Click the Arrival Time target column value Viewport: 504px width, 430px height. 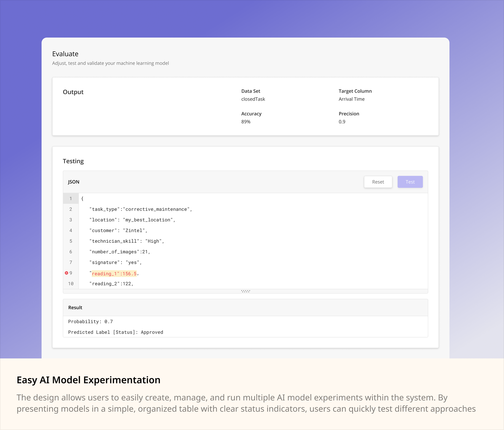point(352,99)
